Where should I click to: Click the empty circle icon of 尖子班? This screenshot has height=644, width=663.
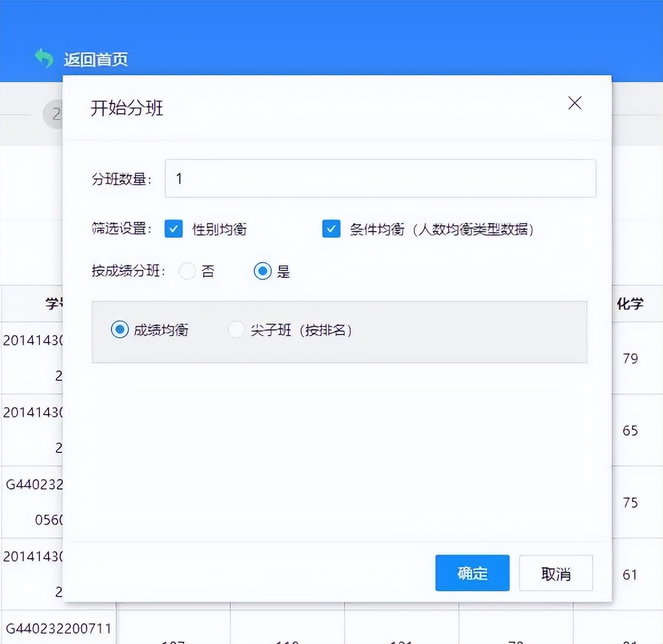236,329
